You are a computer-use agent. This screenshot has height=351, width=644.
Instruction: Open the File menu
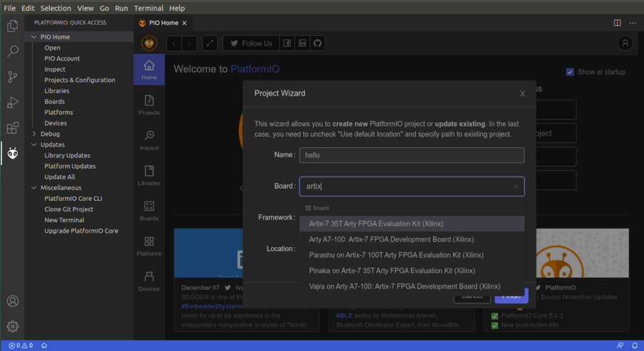(x=9, y=8)
